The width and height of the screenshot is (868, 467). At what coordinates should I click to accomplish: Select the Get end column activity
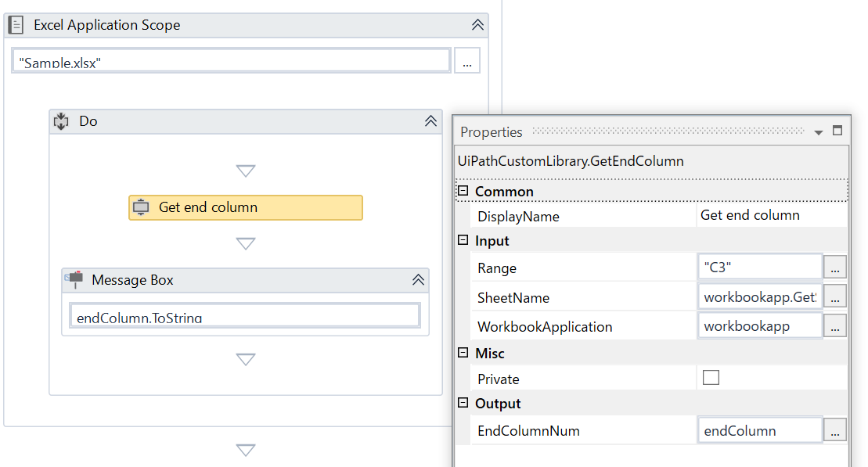coord(246,207)
